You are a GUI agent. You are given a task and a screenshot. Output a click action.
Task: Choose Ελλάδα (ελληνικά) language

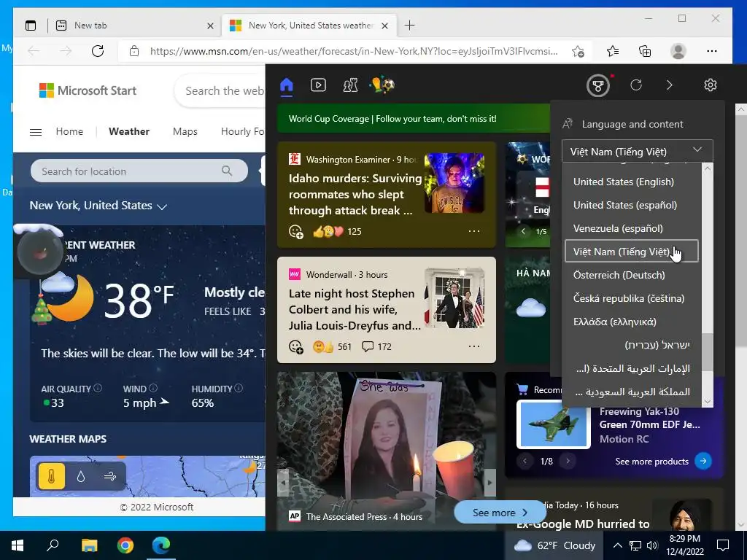click(632, 322)
